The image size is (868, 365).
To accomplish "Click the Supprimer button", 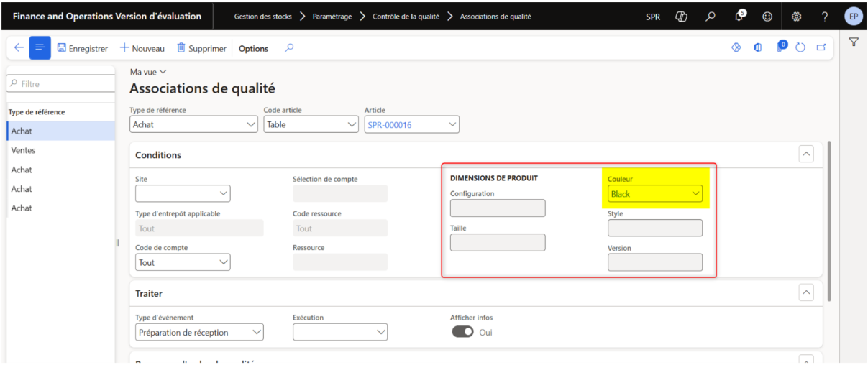I will tap(201, 48).
